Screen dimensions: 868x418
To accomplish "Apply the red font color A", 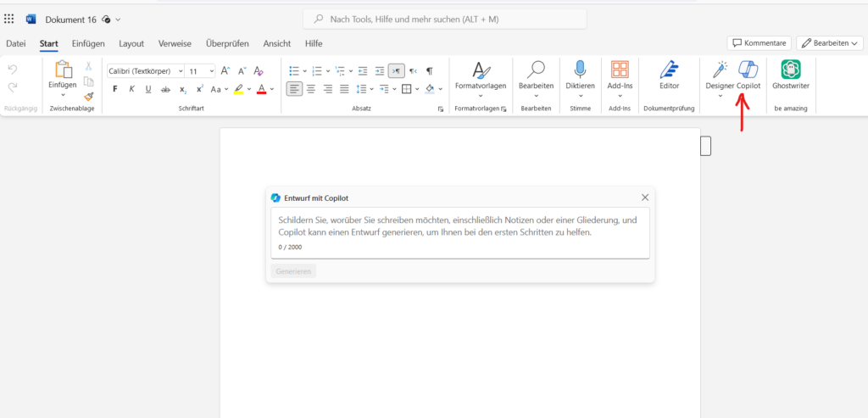I will [262, 88].
